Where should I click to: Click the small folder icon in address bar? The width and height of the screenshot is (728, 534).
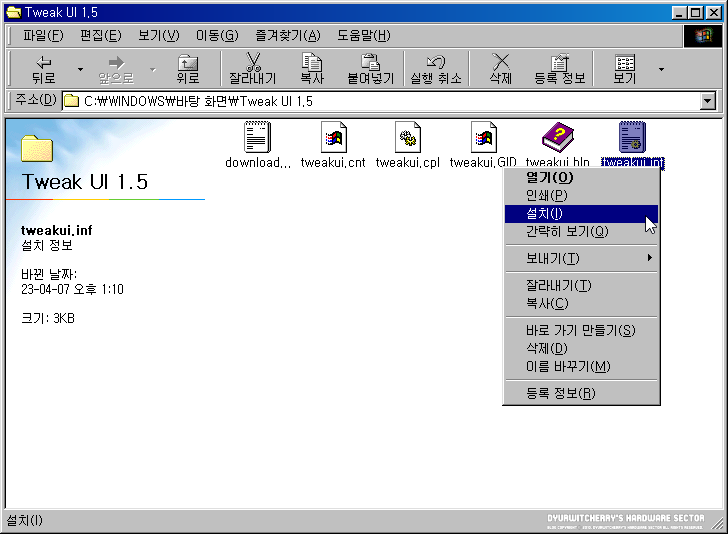tap(71, 101)
